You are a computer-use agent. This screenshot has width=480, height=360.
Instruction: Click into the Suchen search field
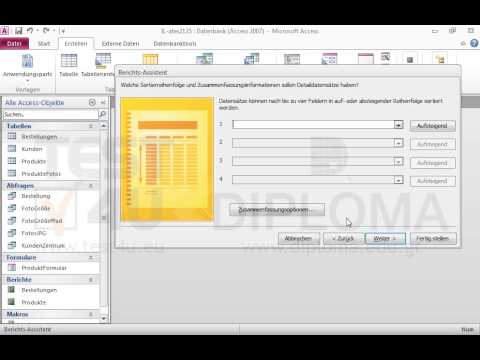coord(50,114)
